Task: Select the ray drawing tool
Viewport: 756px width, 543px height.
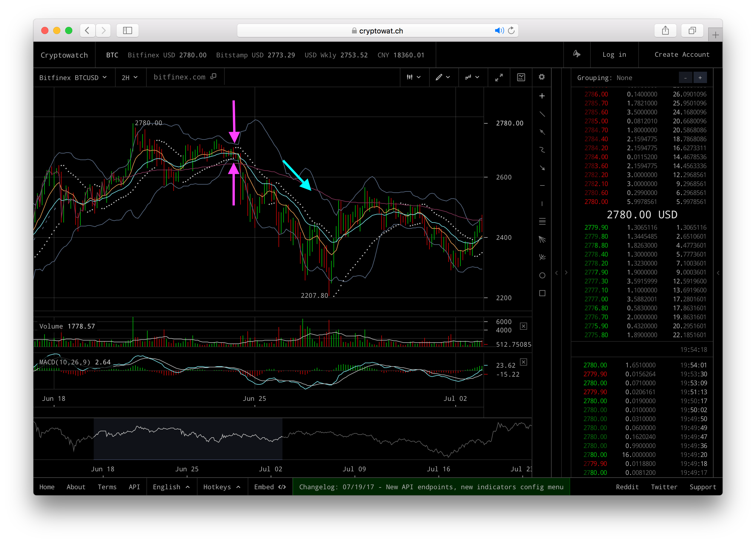Action: point(542,132)
